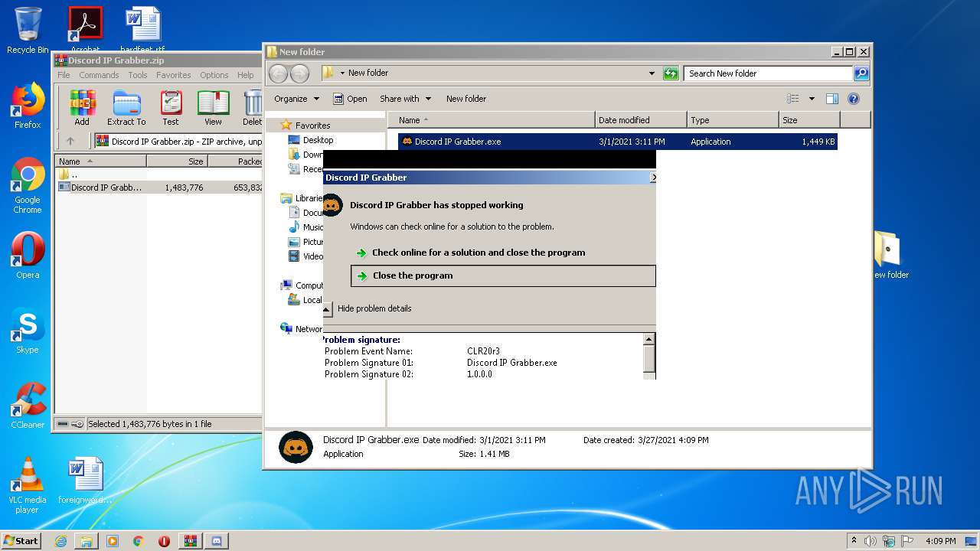Click the WinRAR Test icon

(171, 107)
